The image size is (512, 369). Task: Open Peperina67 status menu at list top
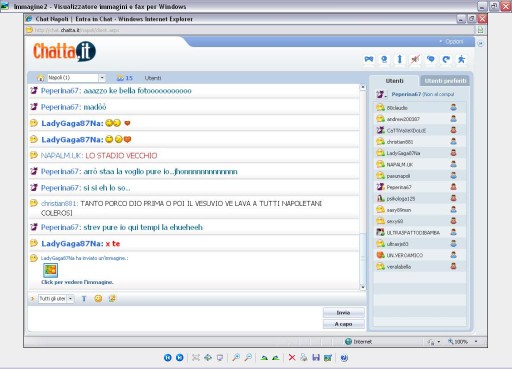click(381, 94)
